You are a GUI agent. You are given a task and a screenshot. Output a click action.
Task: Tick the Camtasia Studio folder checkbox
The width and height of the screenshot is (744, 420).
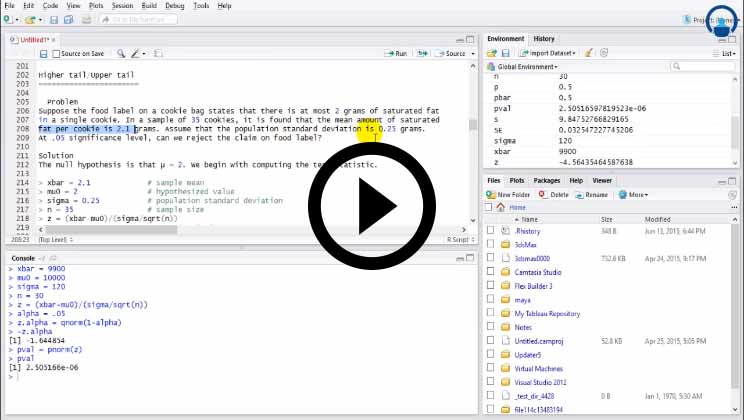pos(491,272)
